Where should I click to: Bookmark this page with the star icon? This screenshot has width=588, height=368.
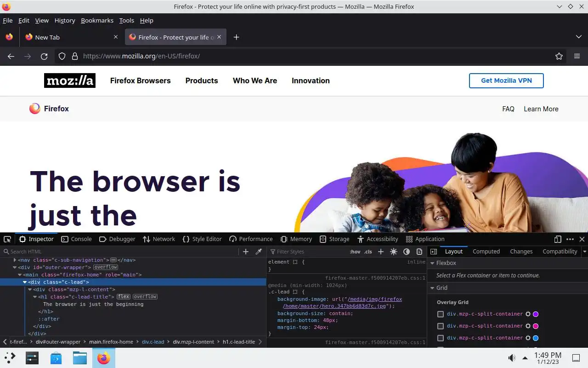[x=559, y=56]
